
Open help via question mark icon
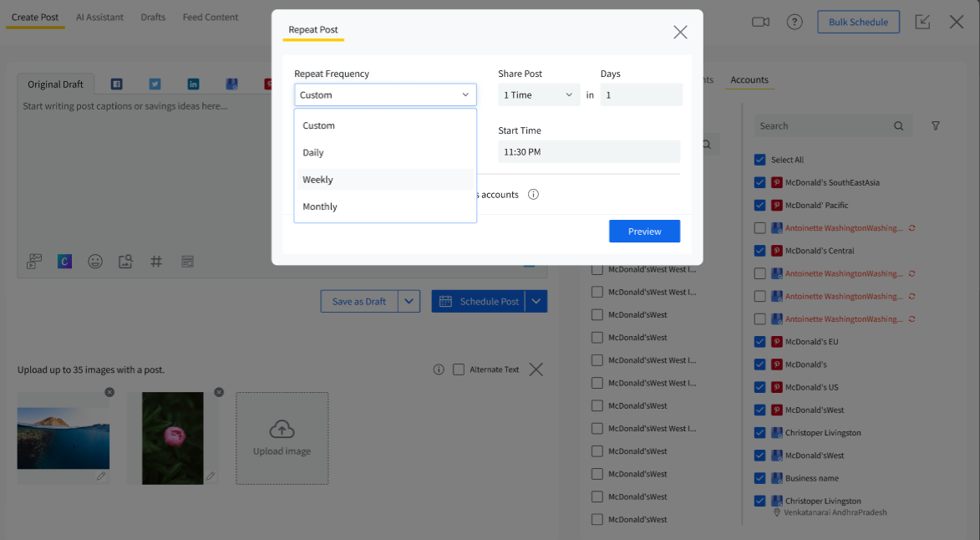tap(795, 22)
